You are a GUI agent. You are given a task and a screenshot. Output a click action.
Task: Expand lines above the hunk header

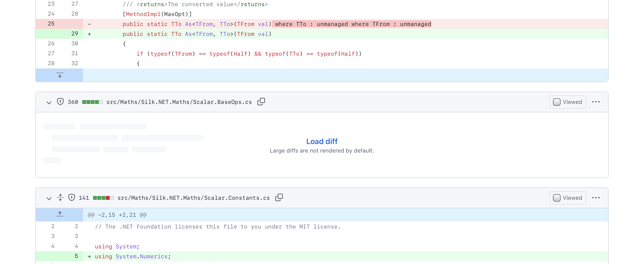tap(59, 215)
